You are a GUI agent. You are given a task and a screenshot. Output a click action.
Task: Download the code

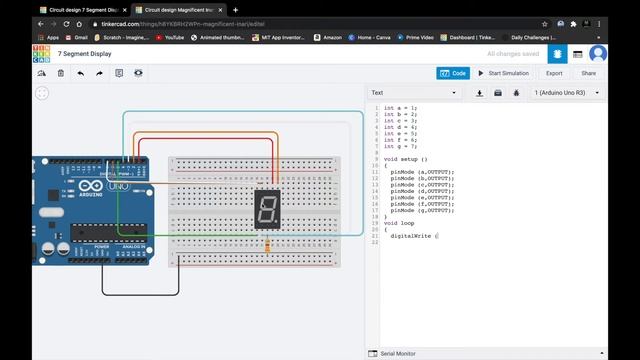[x=480, y=93]
